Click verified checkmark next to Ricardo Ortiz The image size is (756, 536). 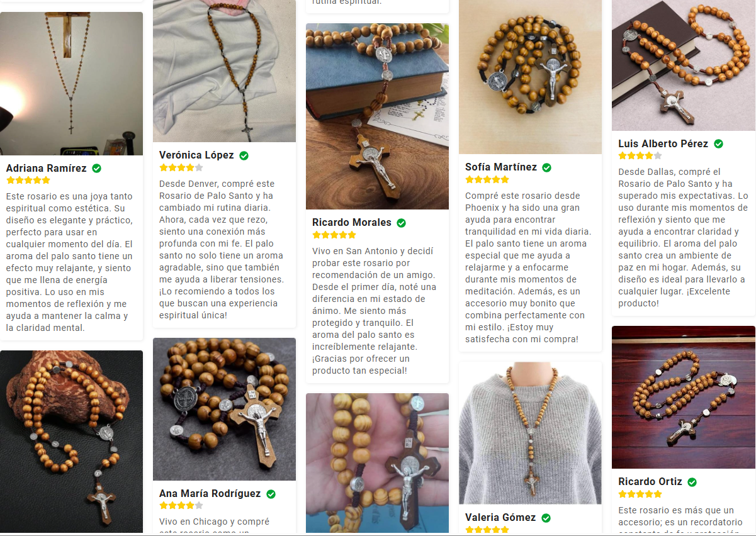coord(692,482)
